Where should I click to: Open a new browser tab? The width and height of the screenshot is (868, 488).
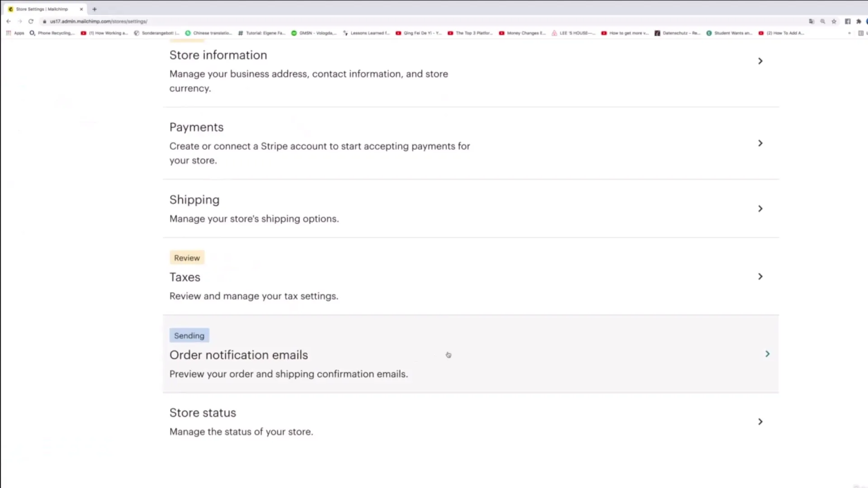pyautogui.click(x=94, y=9)
